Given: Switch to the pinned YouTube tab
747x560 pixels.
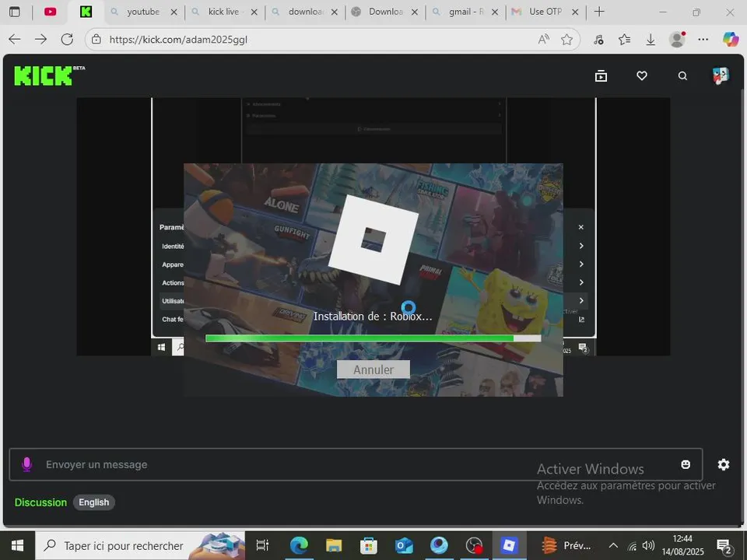Looking at the screenshot, I should (50, 12).
